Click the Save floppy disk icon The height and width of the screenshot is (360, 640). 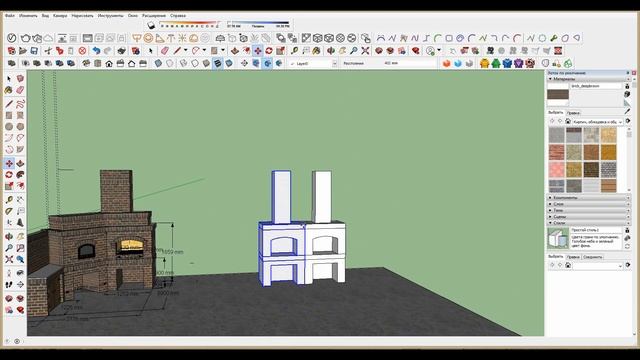pos(34,51)
